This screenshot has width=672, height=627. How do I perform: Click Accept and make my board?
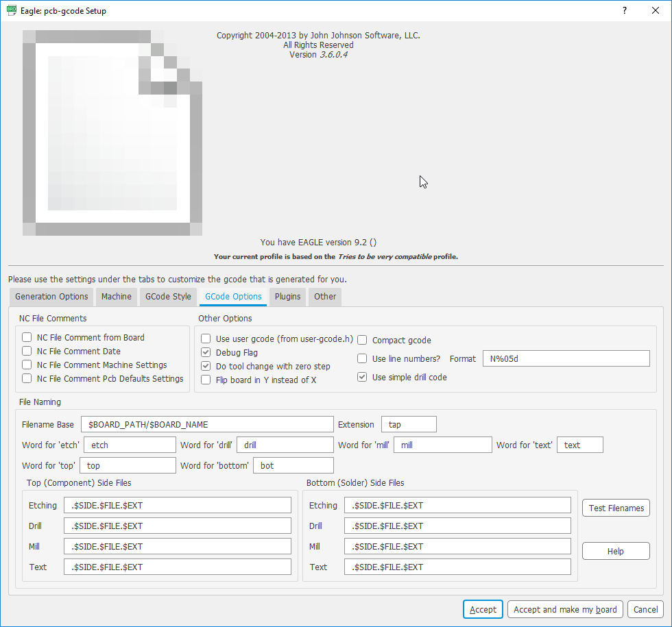pos(565,609)
